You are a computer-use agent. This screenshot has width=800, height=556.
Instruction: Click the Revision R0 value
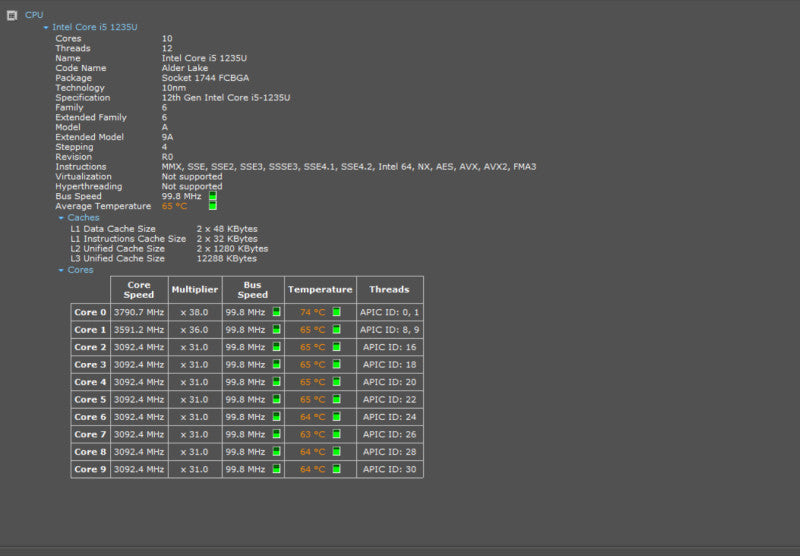point(167,157)
